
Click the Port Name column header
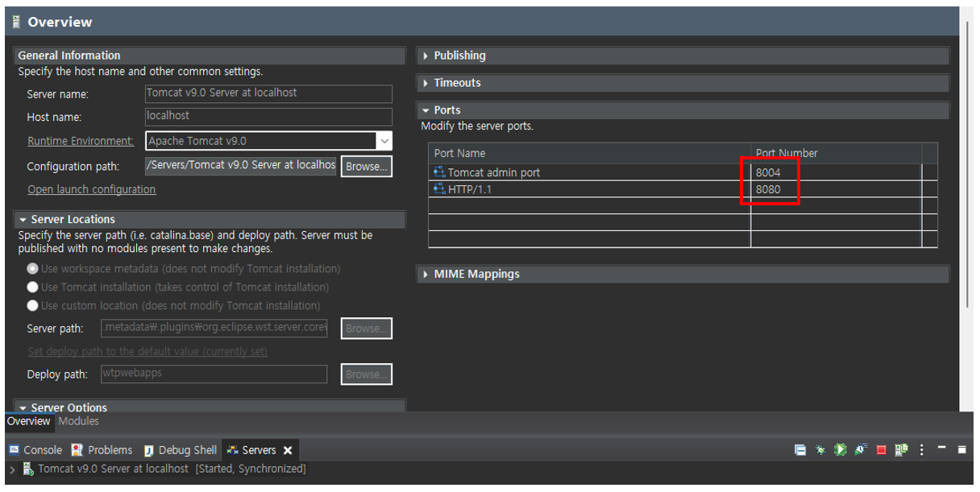tap(589, 153)
